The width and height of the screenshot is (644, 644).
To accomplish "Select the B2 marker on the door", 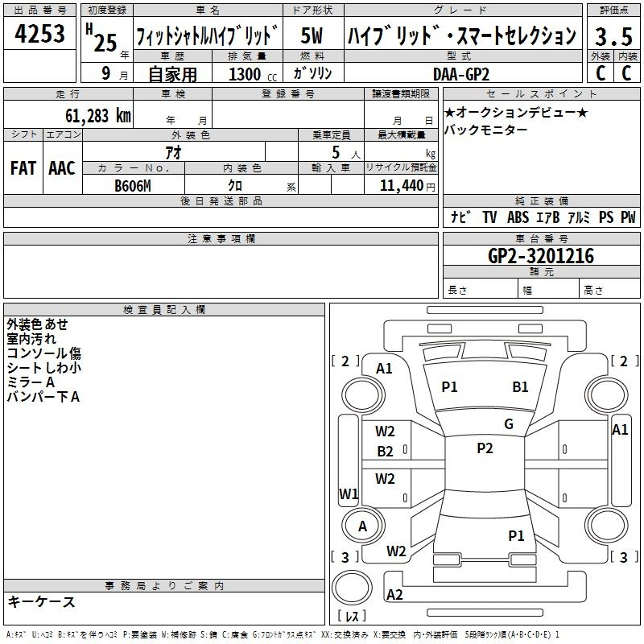I will pyautogui.click(x=386, y=452).
